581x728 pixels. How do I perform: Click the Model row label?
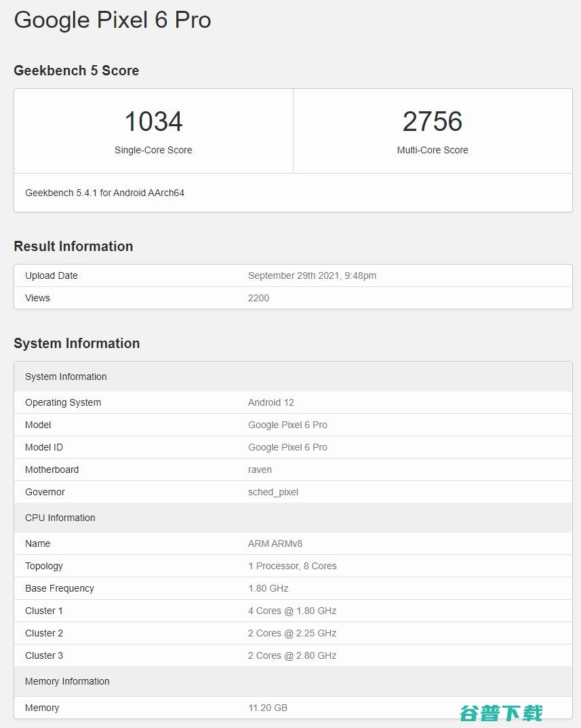pos(38,425)
